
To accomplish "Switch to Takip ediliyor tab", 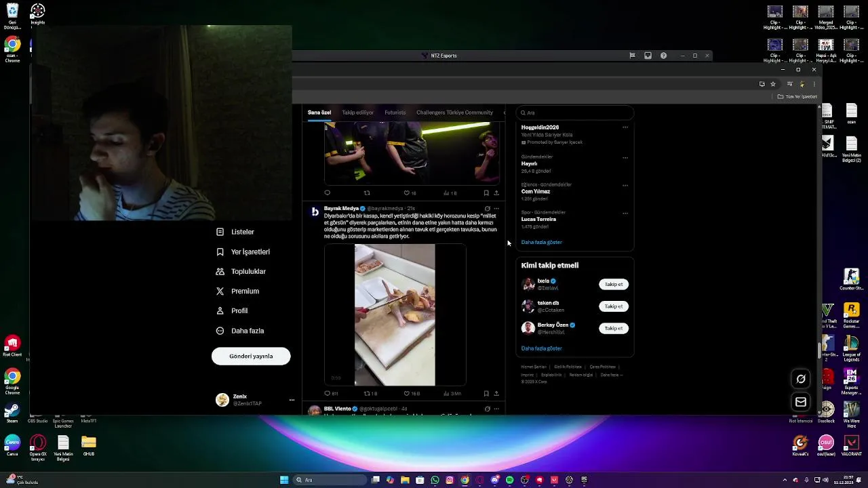I will tap(358, 113).
